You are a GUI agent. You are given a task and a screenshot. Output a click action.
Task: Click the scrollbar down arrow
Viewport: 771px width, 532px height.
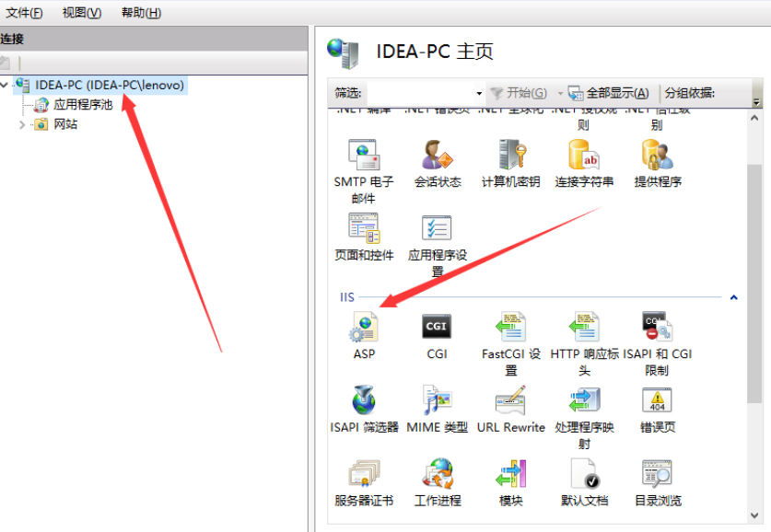pos(754,515)
